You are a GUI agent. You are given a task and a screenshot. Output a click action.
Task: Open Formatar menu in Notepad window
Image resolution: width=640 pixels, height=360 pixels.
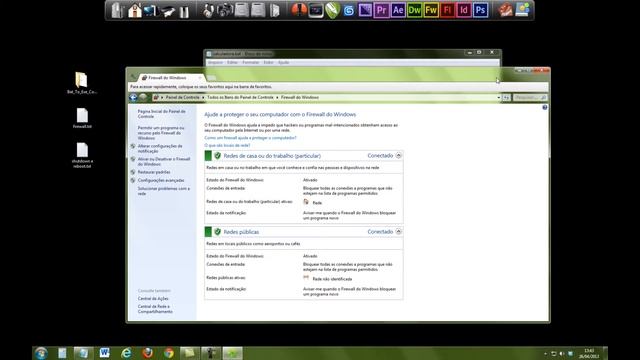251,62
